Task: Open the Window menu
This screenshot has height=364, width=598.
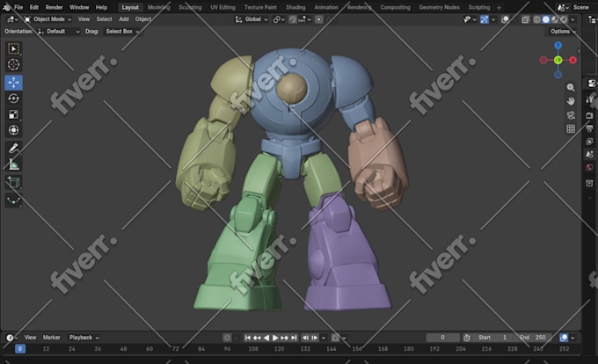Action: click(79, 7)
